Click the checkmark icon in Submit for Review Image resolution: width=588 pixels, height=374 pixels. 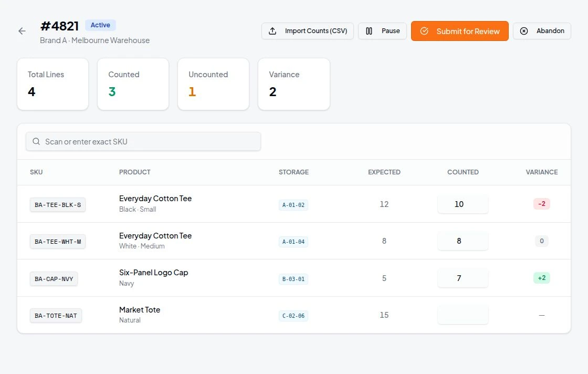pyautogui.click(x=424, y=31)
